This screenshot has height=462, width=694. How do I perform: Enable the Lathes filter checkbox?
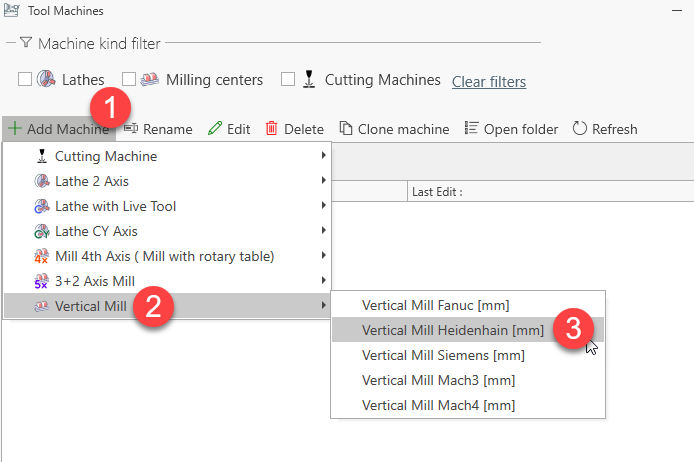pos(26,80)
